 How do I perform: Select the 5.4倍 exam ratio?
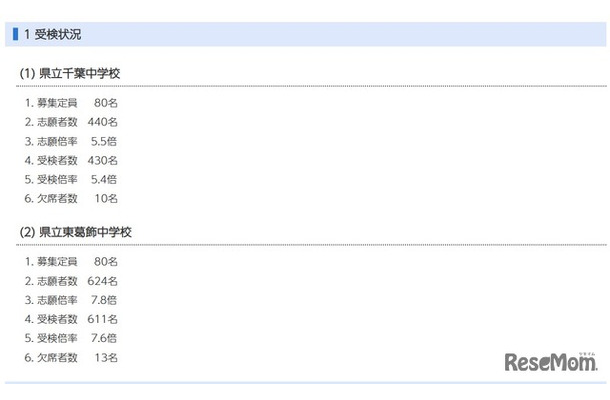point(104,179)
